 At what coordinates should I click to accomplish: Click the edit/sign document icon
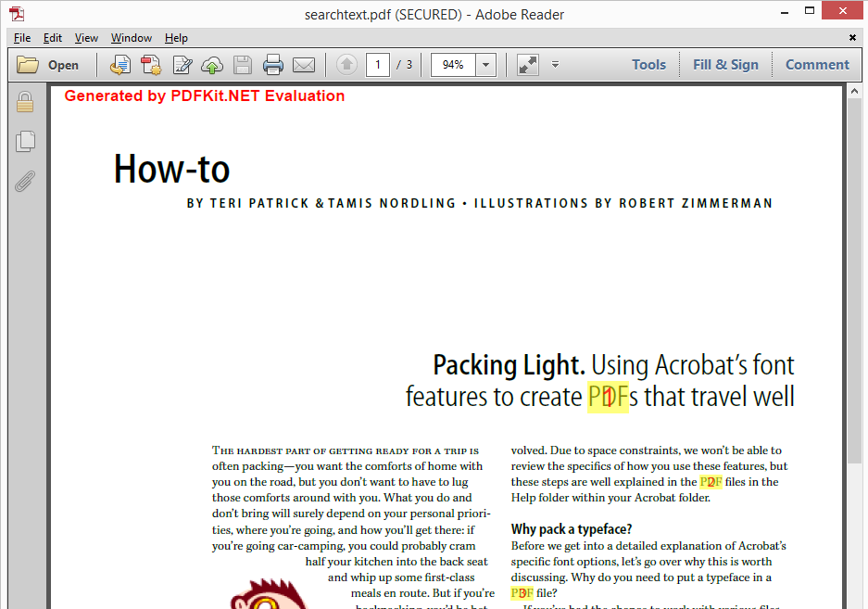click(182, 65)
